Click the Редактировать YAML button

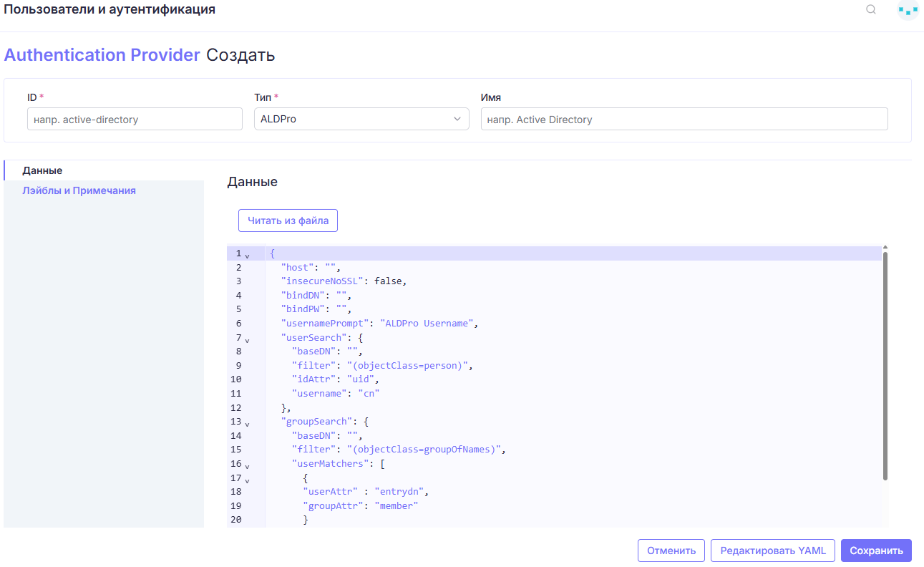point(773,551)
